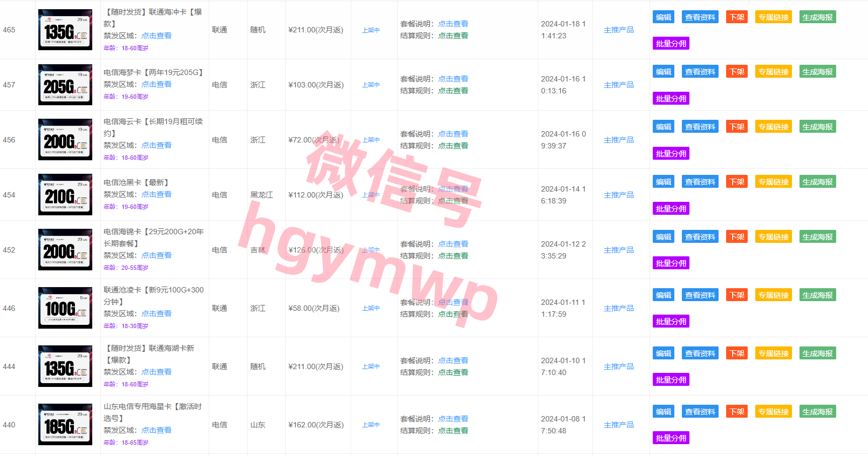Open 禁发区域 点击查看 for 电信沧黑卡

(x=156, y=194)
